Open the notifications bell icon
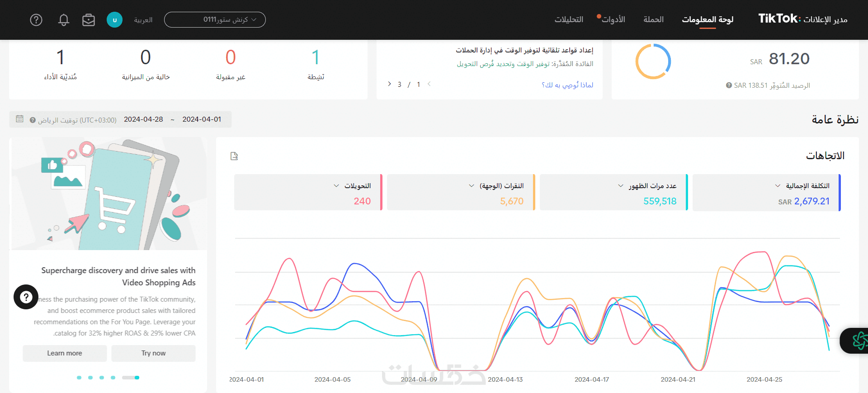This screenshot has height=393, width=868. point(64,20)
